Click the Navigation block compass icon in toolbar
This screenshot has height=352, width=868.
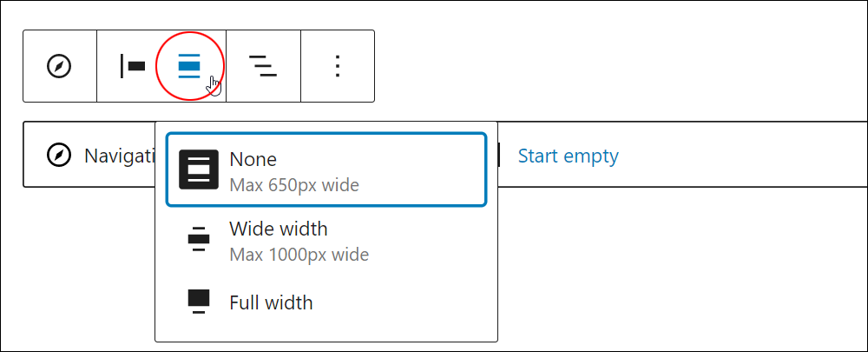(x=59, y=67)
